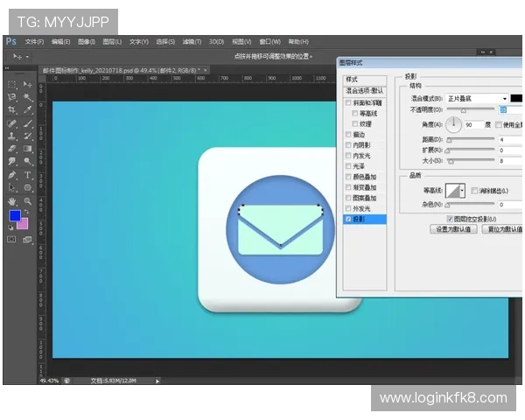Image resolution: width=525 pixels, height=420 pixels.
Task: Click the 复位为默认值 button
Action: pos(504,229)
